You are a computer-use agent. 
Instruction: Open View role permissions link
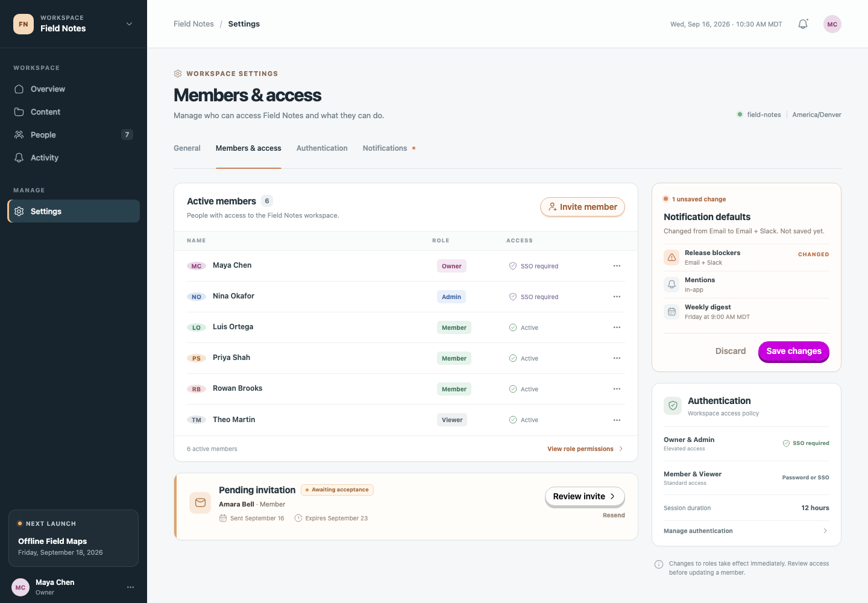tap(585, 449)
